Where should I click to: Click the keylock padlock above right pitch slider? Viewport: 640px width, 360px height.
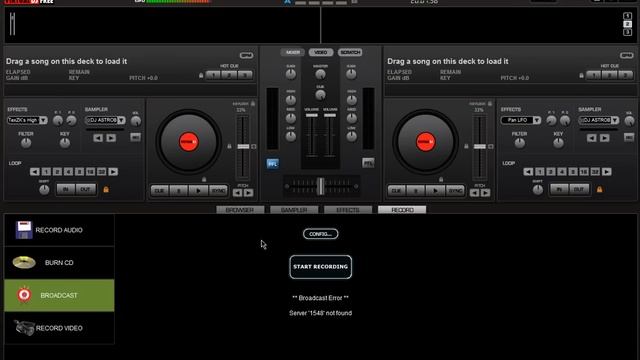pyautogui.click(x=490, y=104)
